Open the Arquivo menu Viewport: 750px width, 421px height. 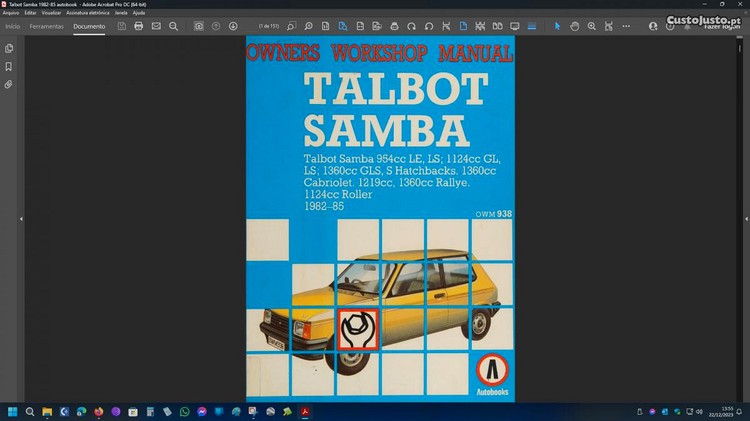11,13
